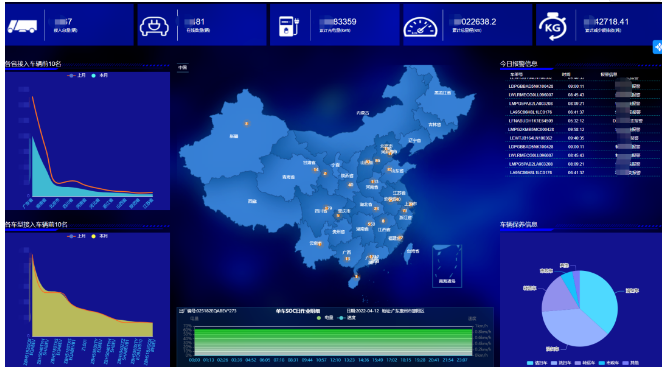Click the 00:00 time tick on SOC chart
665x373 pixels.
point(194,360)
